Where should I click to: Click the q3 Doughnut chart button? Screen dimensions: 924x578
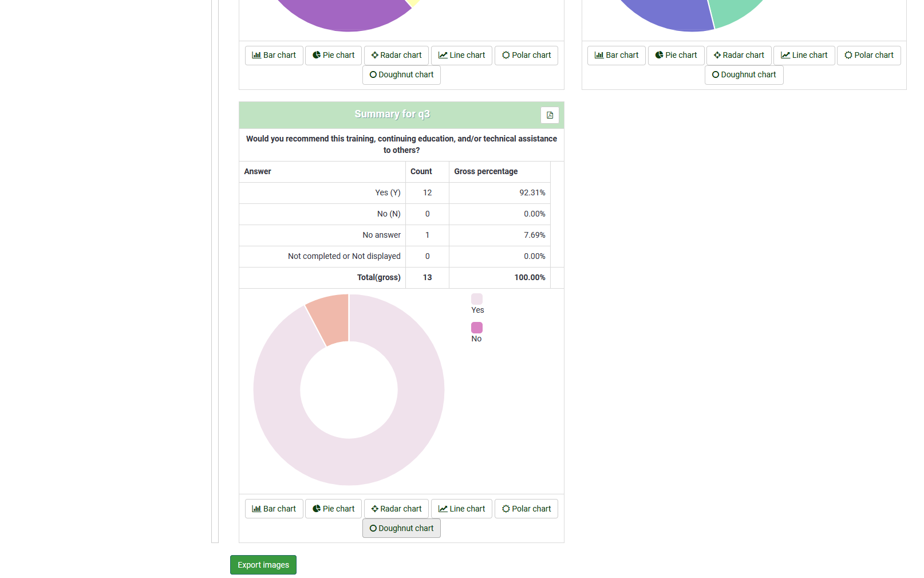(401, 528)
